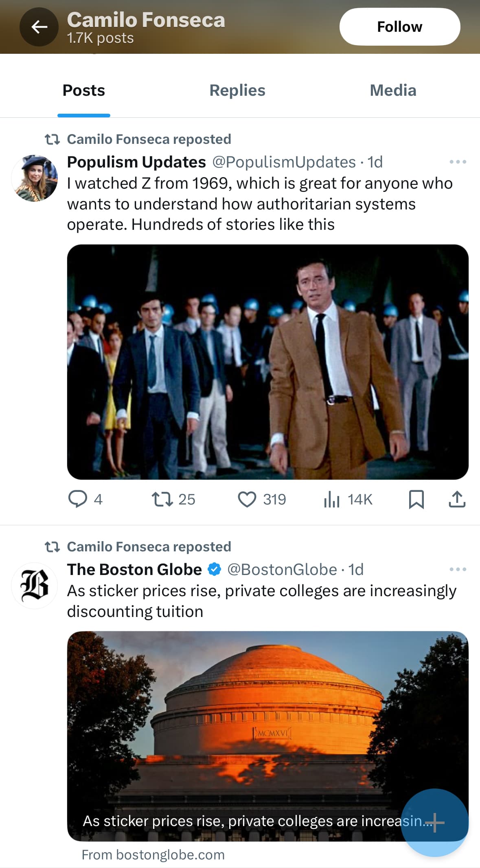480x868 pixels.
Task: Tap the back arrow icon
Action: 39,27
